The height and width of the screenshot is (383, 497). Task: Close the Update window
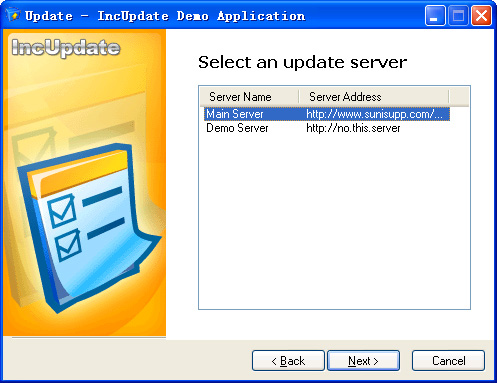click(481, 16)
